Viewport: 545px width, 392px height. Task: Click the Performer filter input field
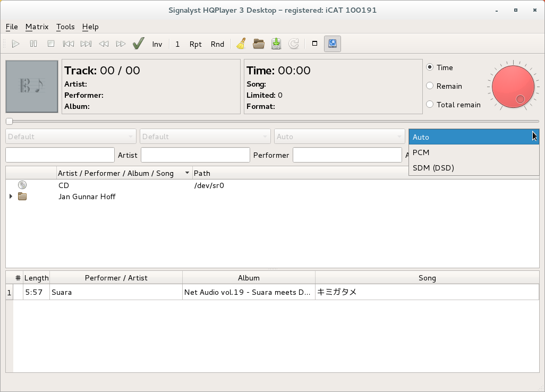(x=347, y=155)
